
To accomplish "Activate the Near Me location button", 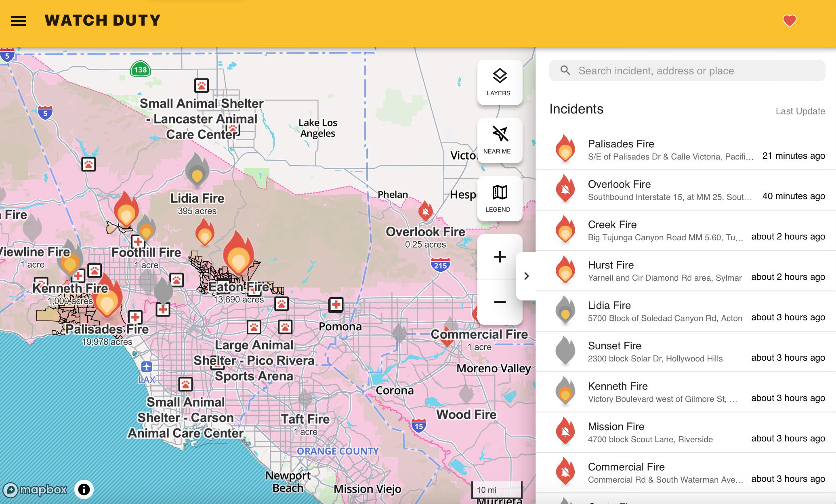I will 500,141.
